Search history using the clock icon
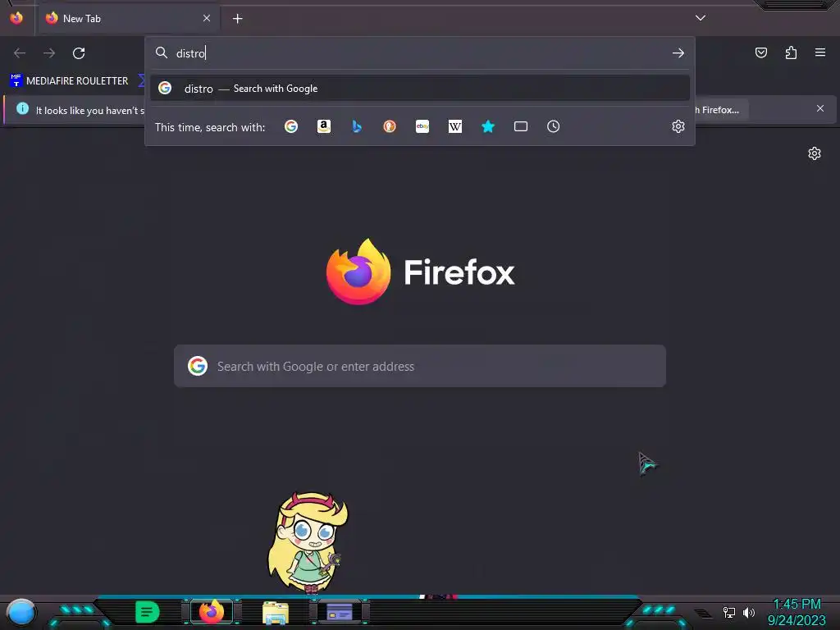The width and height of the screenshot is (840, 630). [x=554, y=126]
